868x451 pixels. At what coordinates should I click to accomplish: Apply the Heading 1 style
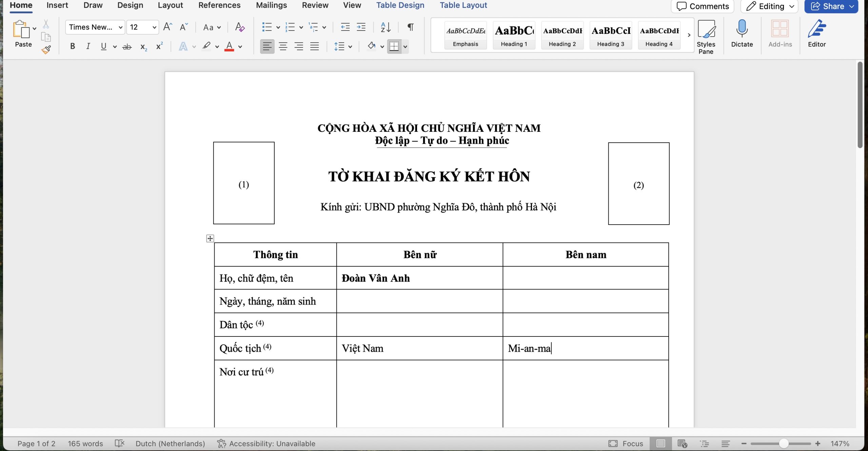click(514, 35)
